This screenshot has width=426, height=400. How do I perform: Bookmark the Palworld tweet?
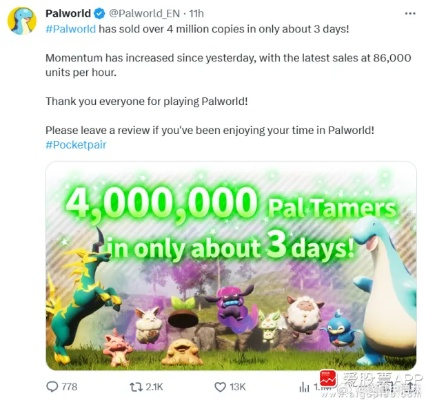tap(387, 387)
